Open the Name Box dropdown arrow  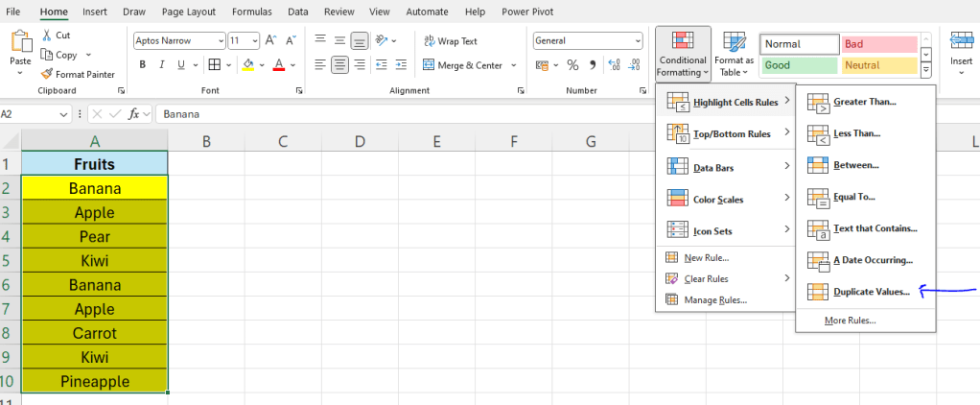(x=63, y=113)
